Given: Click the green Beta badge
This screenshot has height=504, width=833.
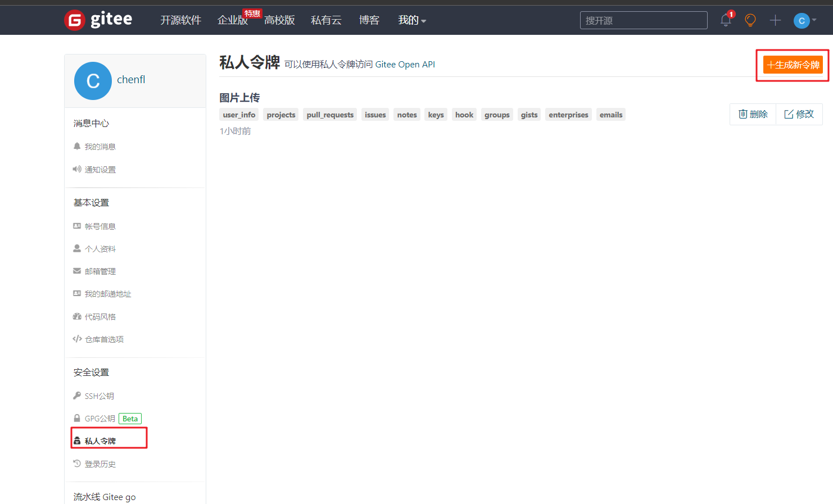Looking at the screenshot, I should point(130,419).
